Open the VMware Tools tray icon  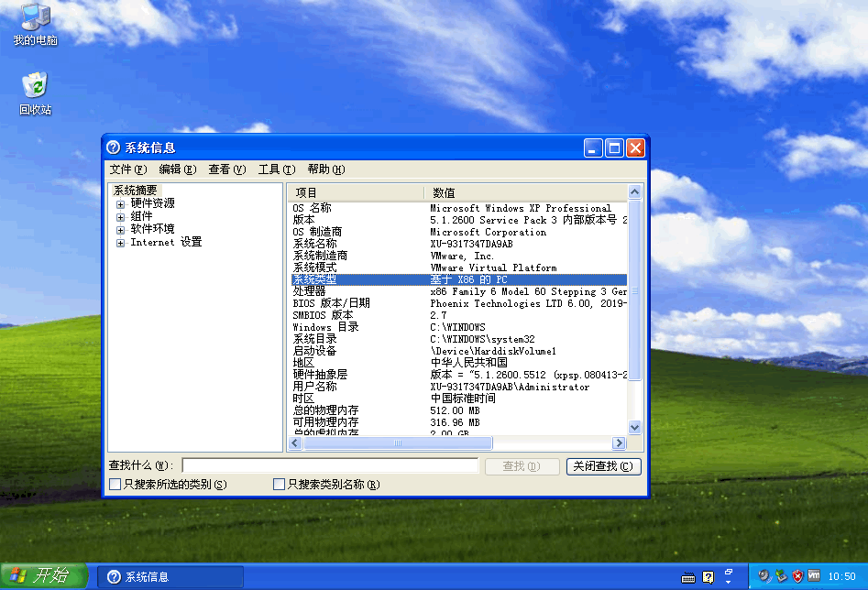pyautogui.click(x=814, y=575)
